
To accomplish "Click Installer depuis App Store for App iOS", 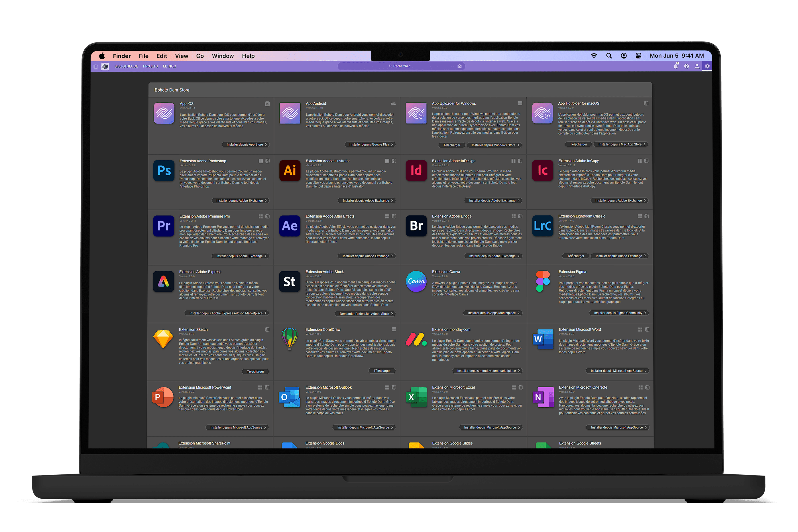I will pyautogui.click(x=246, y=144).
